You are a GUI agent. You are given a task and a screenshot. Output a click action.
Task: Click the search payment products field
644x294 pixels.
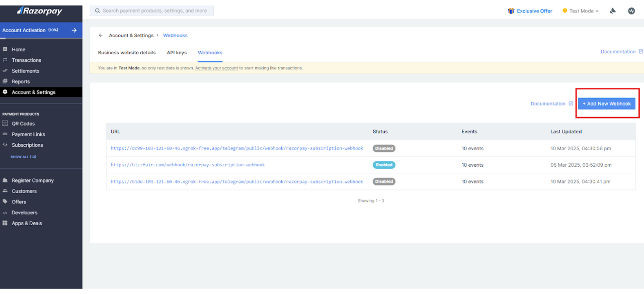point(151,11)
